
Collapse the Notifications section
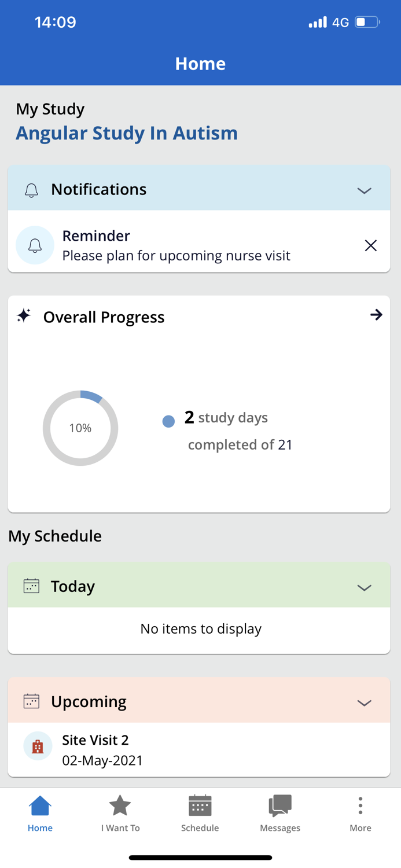(x=364, y=190)
